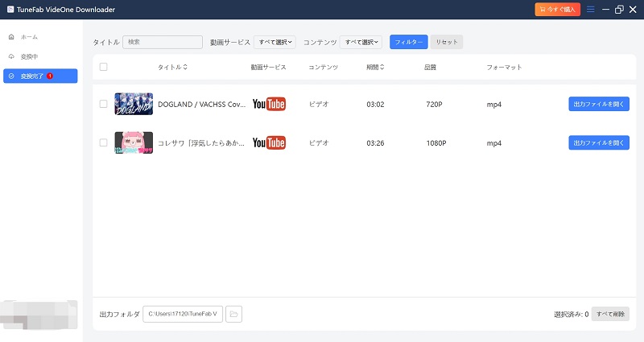Open output file for DOGLAND video

[x=599, y=105]
